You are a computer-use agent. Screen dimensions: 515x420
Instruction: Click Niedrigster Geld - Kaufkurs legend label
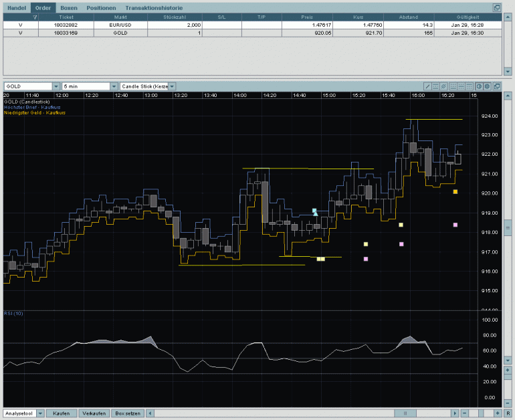[35, 112]
